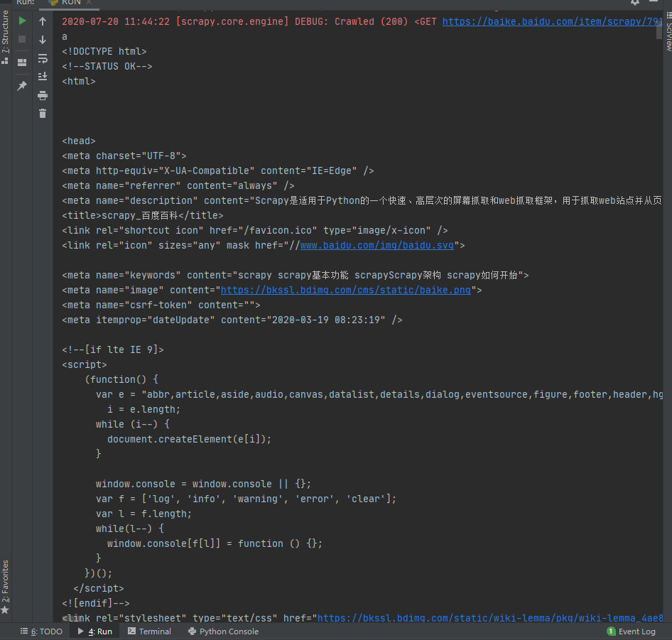This screenshot has height=640, width=672.
Task: Click the "<![endif]-->" line
Action: point(96,604)
